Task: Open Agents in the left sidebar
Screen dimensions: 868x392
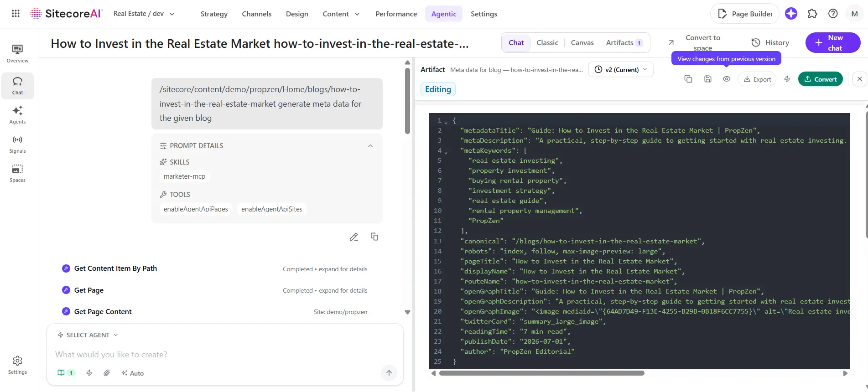Action: pos(17,115)
